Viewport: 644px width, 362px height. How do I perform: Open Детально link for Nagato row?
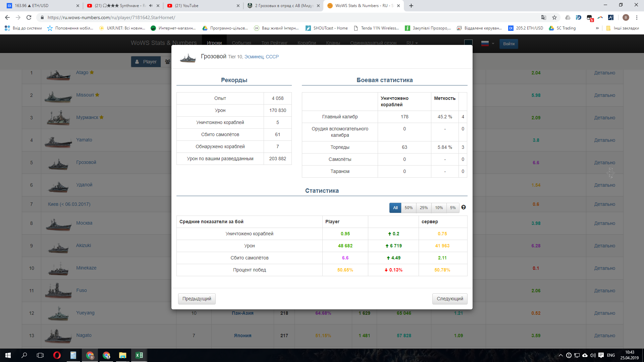[604, 336]
